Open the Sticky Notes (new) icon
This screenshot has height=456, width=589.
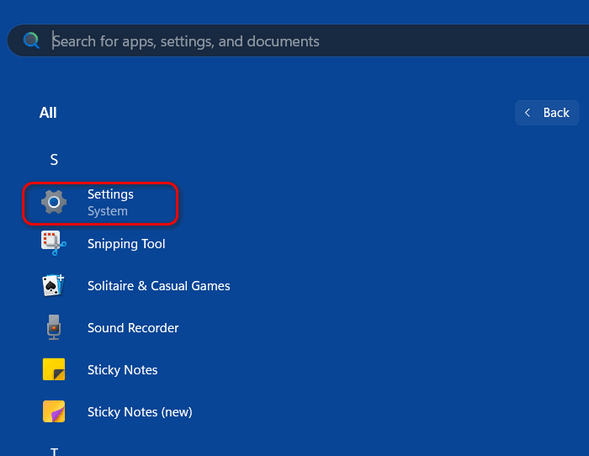tap(54, 411)
